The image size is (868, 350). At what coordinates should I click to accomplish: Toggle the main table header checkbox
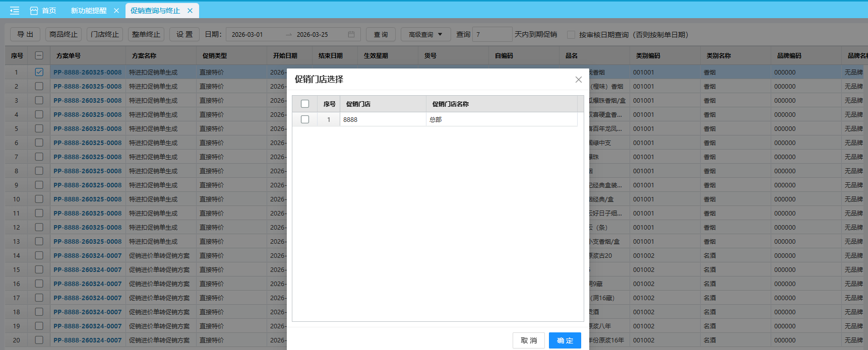click(x=39, y=56)
